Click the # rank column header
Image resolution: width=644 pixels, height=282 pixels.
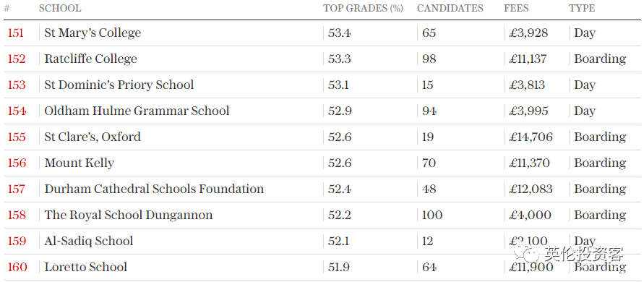pos(7,8)
